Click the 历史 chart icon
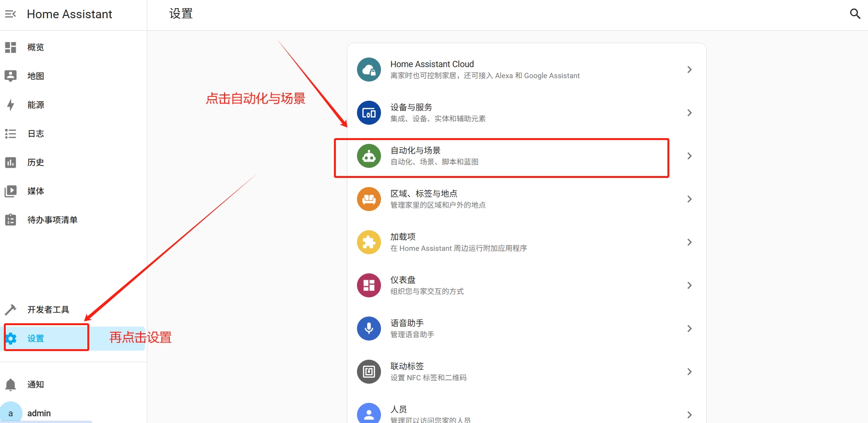The height and width of the screenshot is (423, 868). 11,162
